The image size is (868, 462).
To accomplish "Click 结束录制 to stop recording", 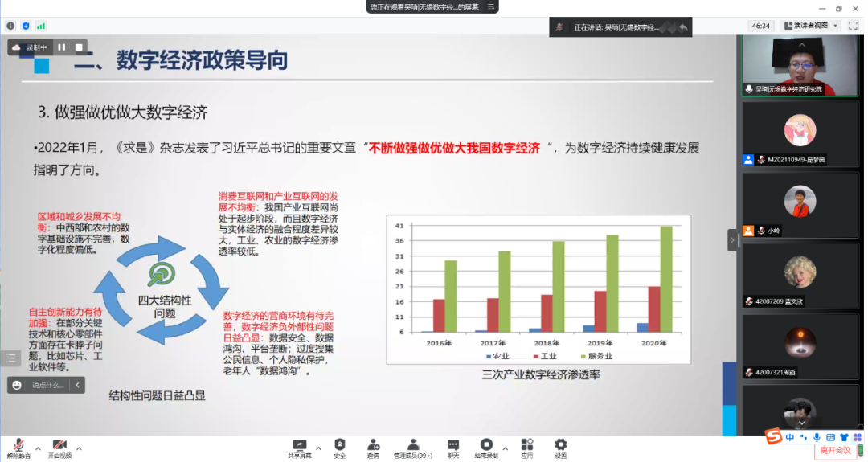I will (486, 447).
